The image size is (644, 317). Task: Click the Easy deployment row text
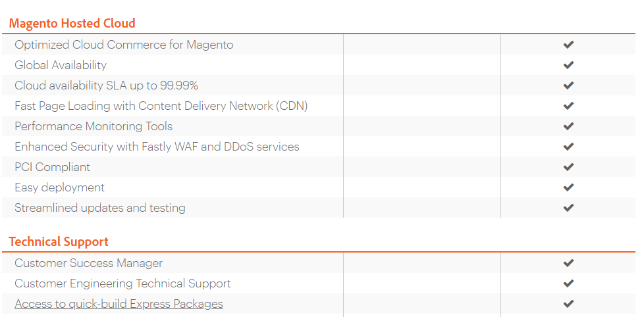[x=60, y=187]
